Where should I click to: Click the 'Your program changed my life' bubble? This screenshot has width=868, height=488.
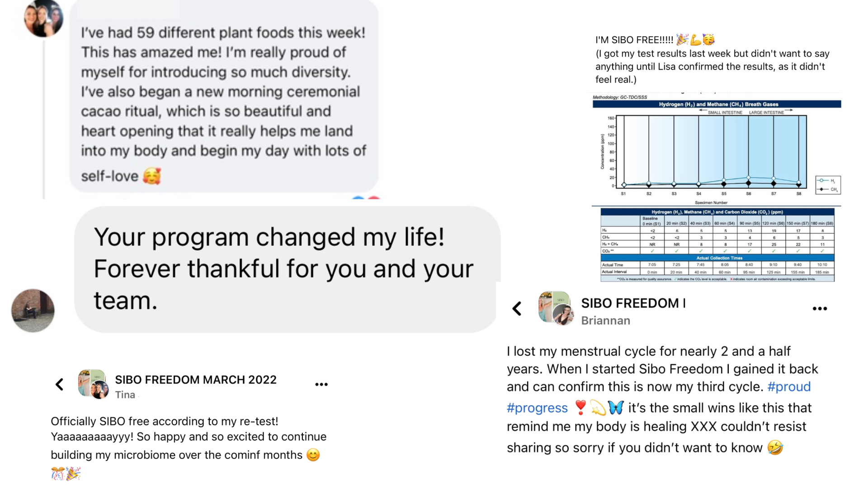coord(285,269)
